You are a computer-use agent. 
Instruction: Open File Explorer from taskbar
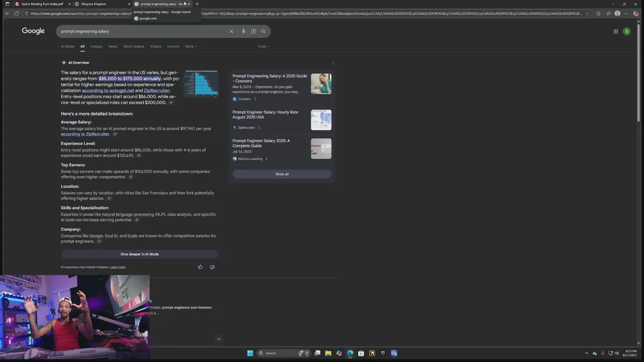328,353
